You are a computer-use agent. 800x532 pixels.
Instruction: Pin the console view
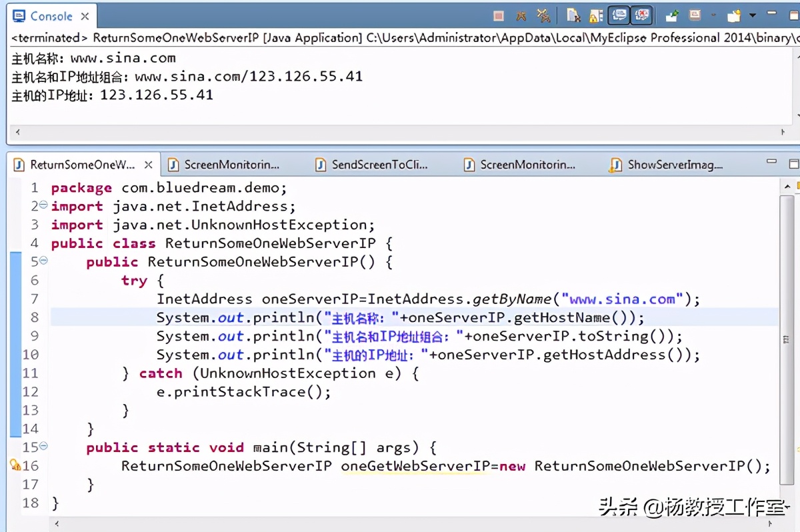672,15
